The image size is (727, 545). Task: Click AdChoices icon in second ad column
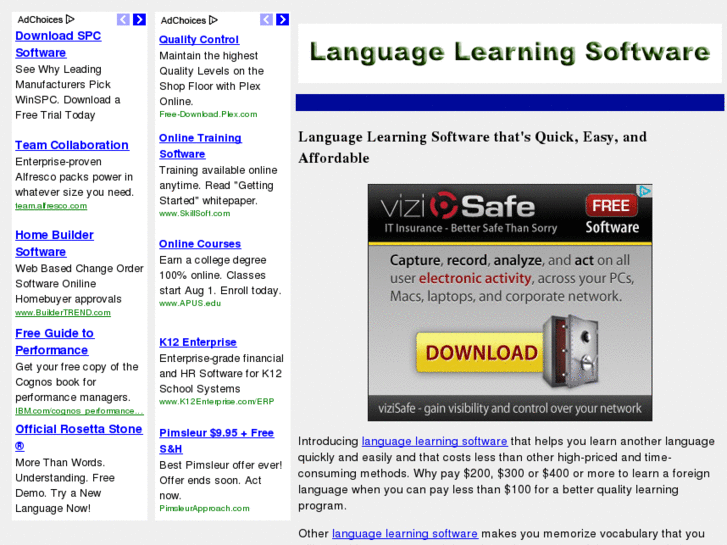[x=213, y=20]
